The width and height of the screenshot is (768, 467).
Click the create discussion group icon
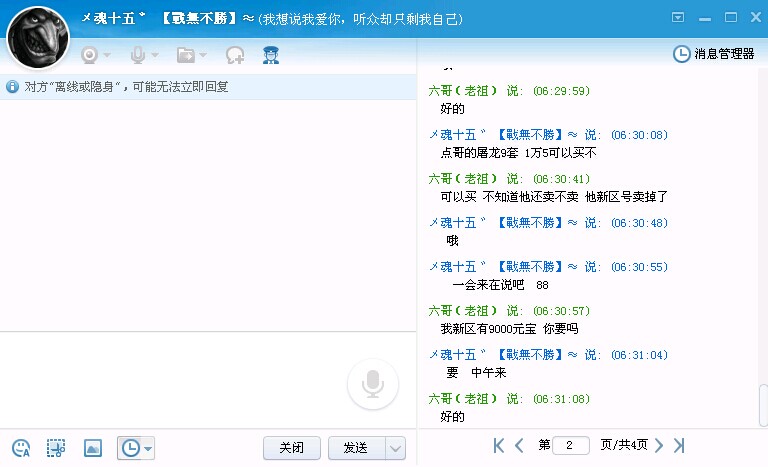pos(235,55)
